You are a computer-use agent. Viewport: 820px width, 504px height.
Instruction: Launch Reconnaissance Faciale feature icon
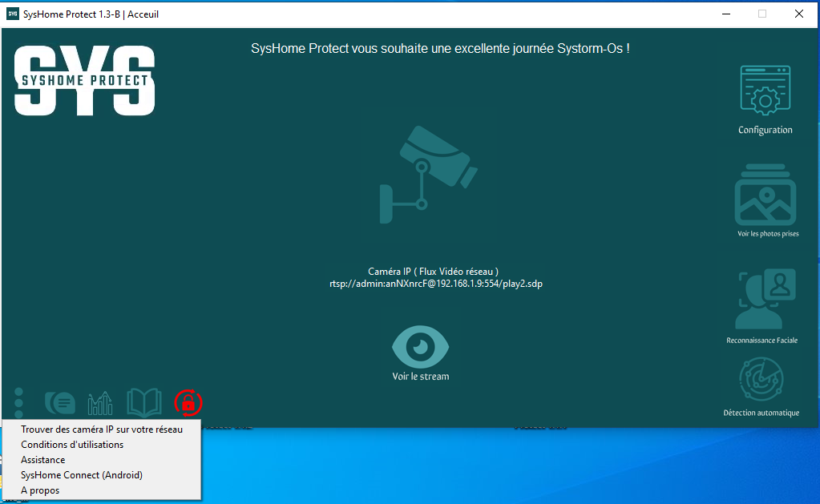coord(765,299)
